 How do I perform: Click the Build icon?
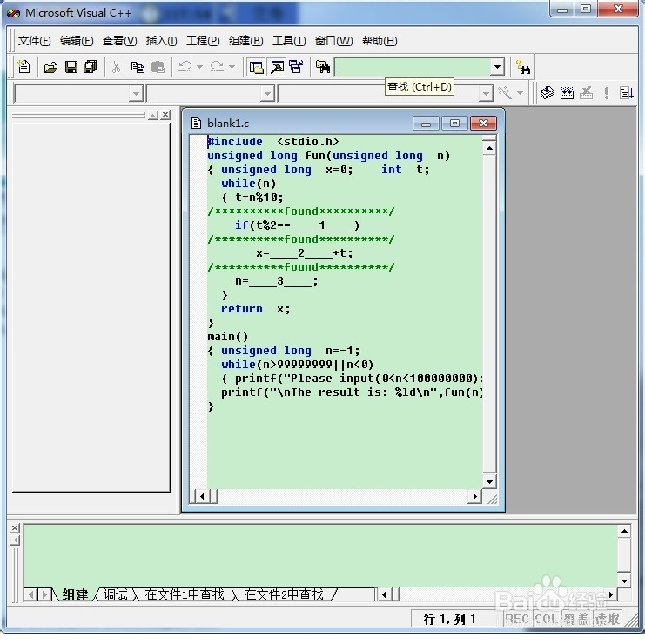(567, 93)
